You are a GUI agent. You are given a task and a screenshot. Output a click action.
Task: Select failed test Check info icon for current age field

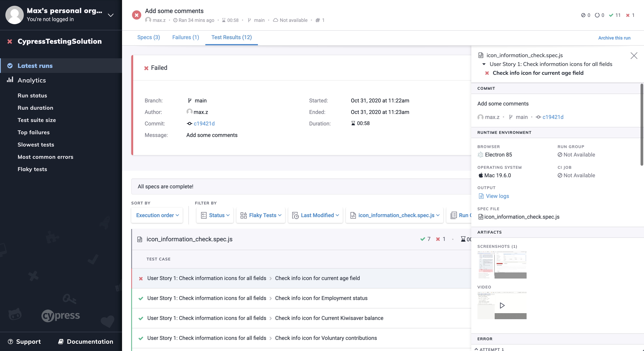[301, 278]
